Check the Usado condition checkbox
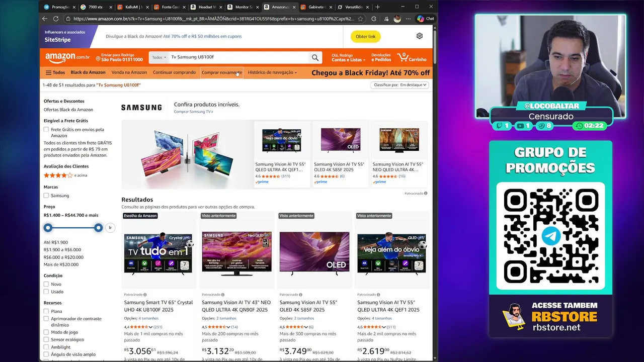The image size is (644, 362). [46, 292]
